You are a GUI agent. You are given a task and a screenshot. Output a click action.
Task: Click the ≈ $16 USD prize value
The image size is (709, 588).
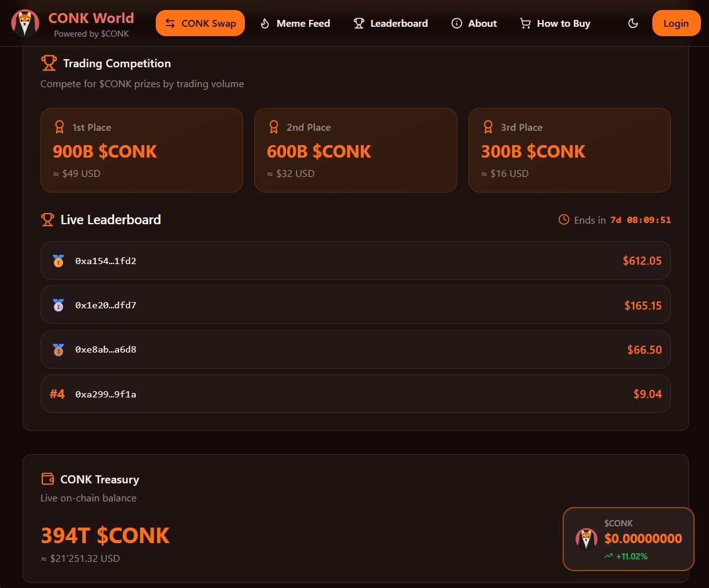point(505,174)
